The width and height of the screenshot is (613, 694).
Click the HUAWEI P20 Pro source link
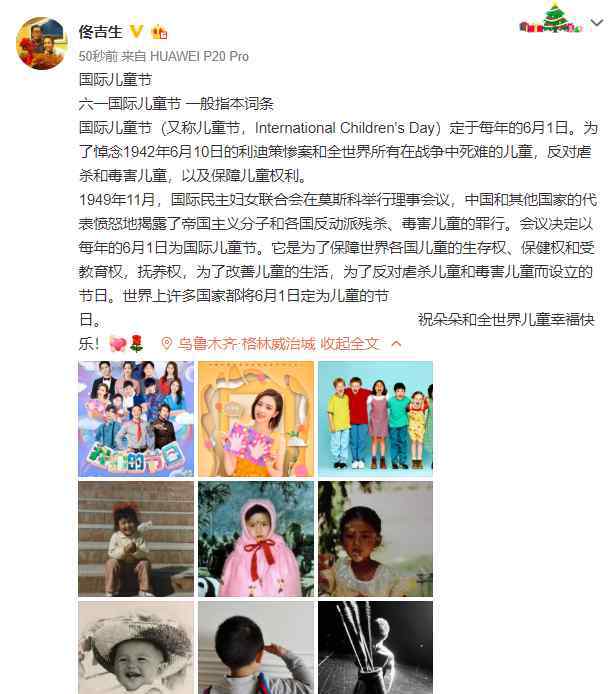click(x=200, y=56)
